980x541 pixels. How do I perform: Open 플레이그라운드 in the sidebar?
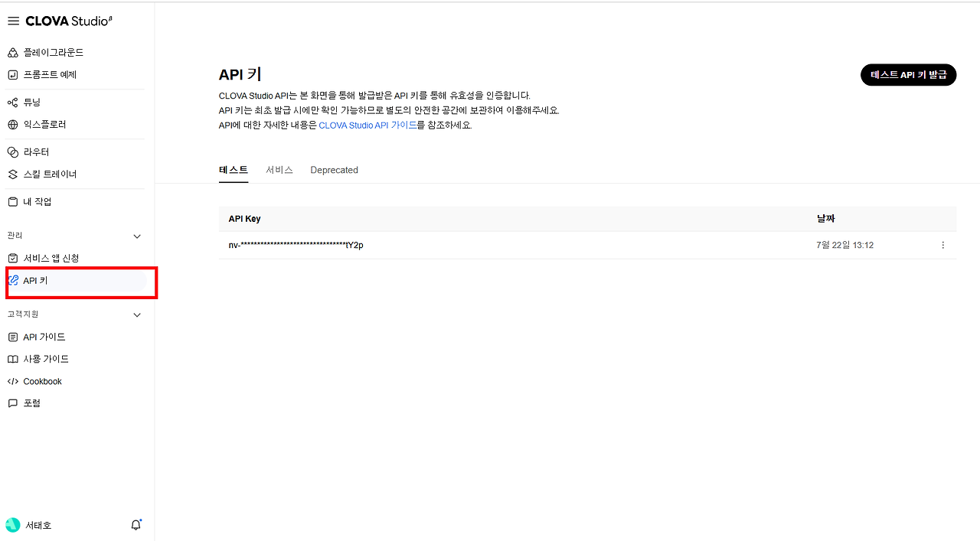coord(54,53)
